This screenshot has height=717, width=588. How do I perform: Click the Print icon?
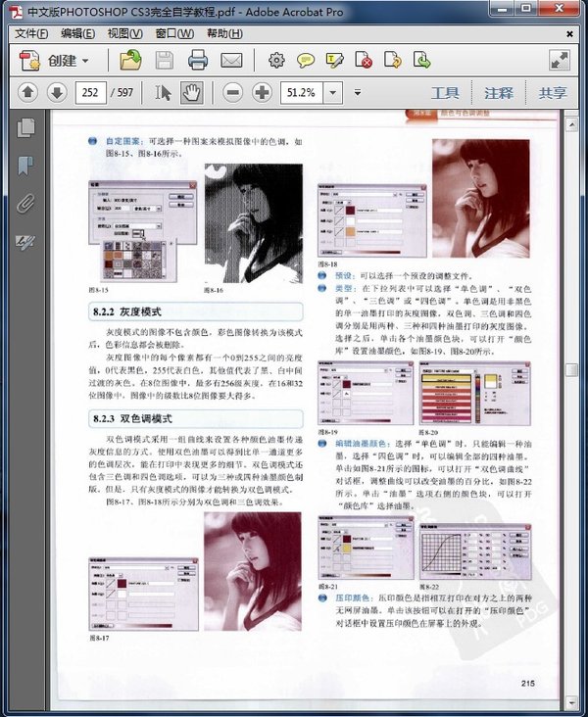(198, 60)
